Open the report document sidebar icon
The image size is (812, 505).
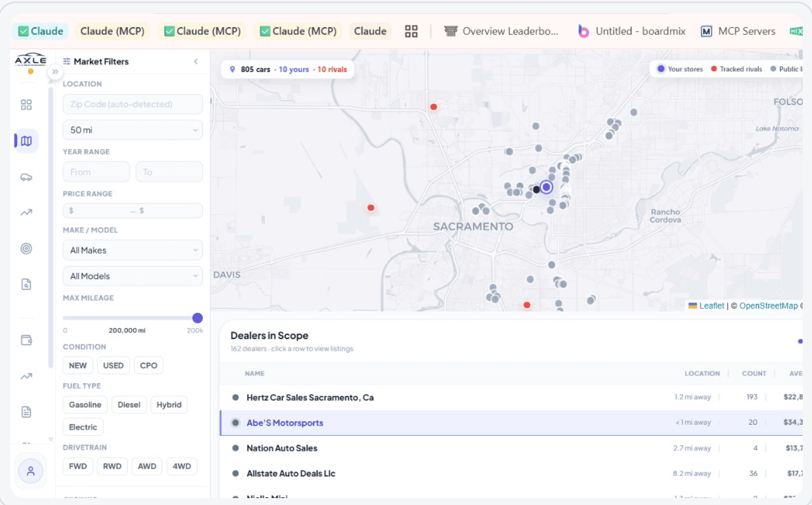pyautogui.click(x=26, y=412)
